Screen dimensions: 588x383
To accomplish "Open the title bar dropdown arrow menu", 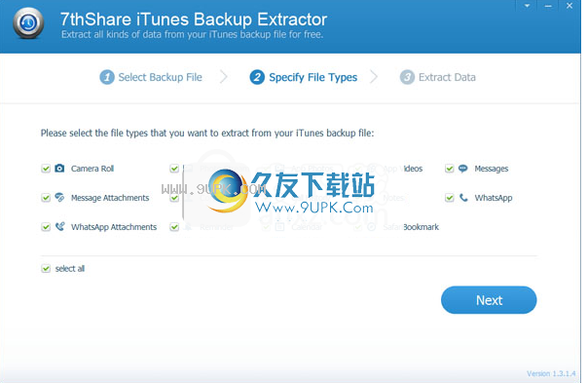I will click(x=528, y=6).
